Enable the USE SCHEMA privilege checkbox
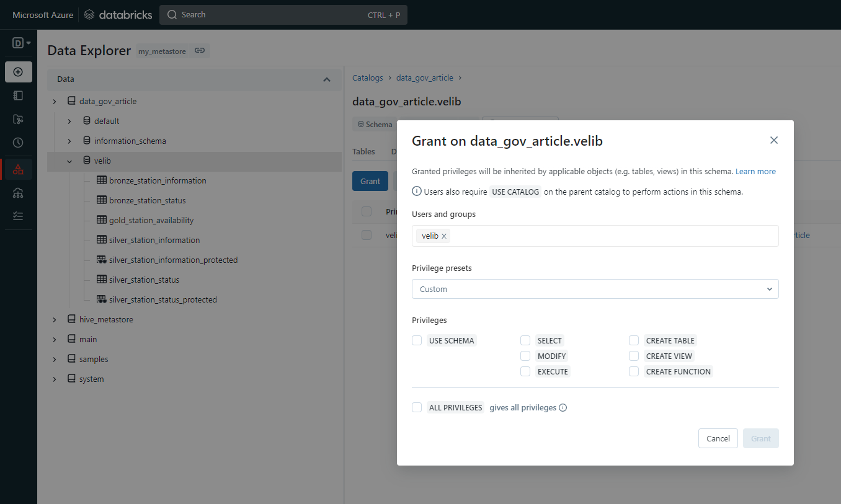 [x=417, y=340]
